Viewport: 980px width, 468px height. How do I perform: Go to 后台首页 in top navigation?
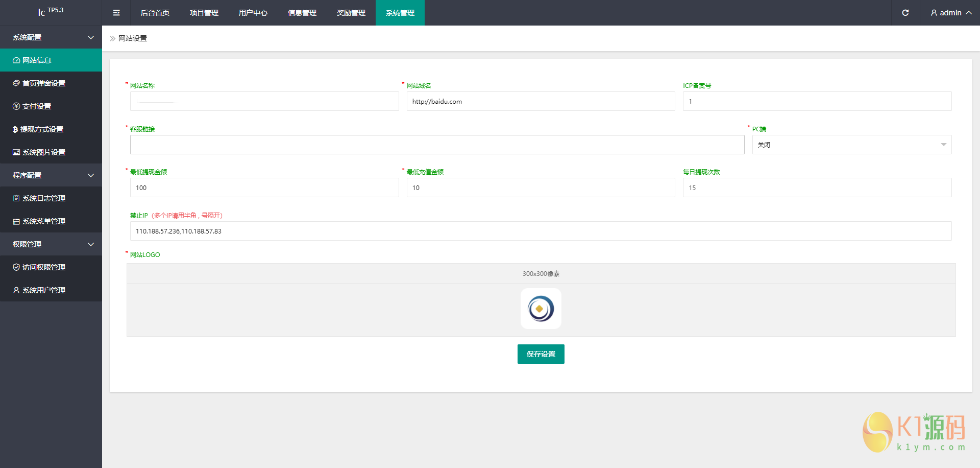[x=155, y=13]
